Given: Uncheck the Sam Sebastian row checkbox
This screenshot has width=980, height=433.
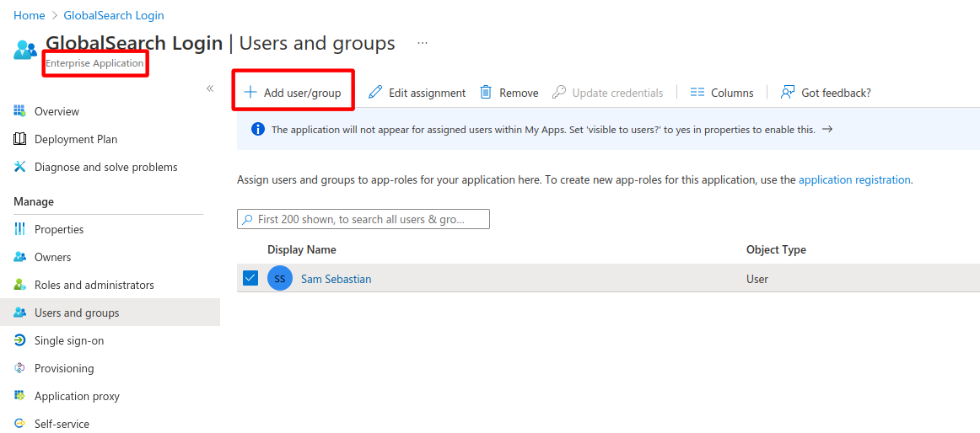Looking at the screenshot, I should pyautogui.click(x=250, y=278).
